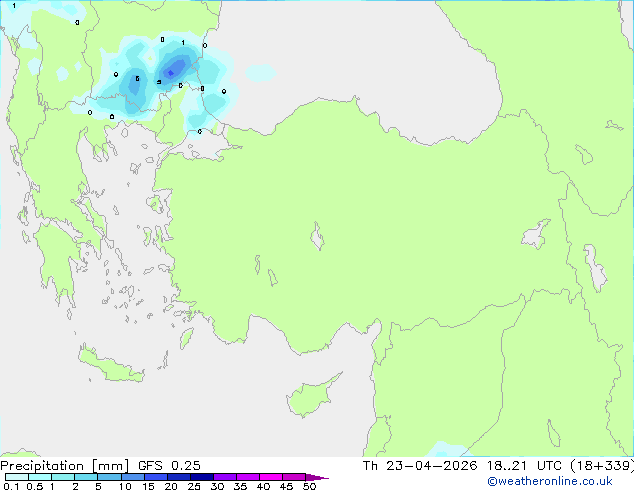634x490 pixels.
Task: Select the 25–30 mm dark navy swatch
Action: pyautogui.click(x=201, y=477)
